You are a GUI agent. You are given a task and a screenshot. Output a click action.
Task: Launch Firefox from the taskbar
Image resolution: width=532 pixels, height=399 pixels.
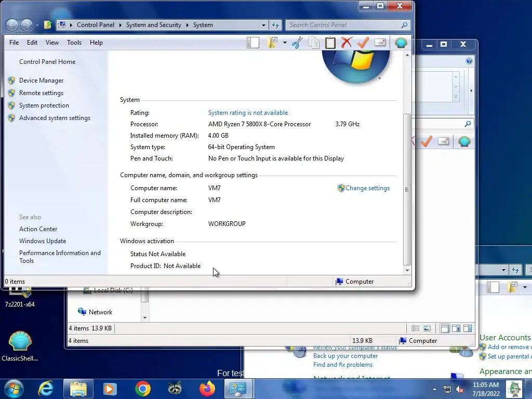(x=207, y=389)
